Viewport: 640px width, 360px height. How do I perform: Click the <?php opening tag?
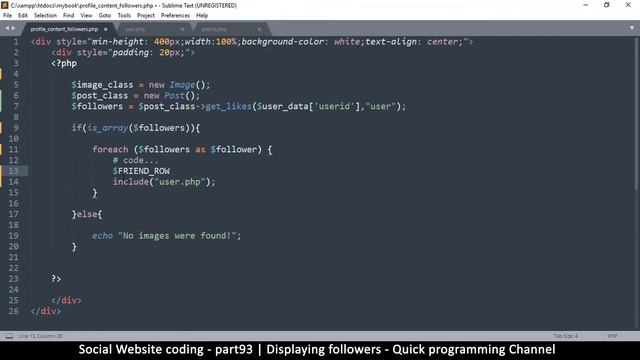tap(64, 63)
